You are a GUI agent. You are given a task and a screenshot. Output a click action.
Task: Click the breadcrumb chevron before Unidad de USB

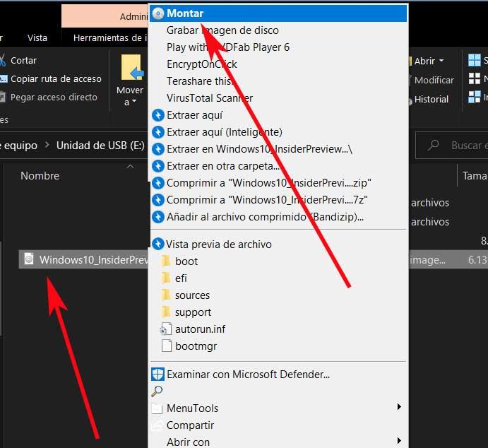click(47, 145)
